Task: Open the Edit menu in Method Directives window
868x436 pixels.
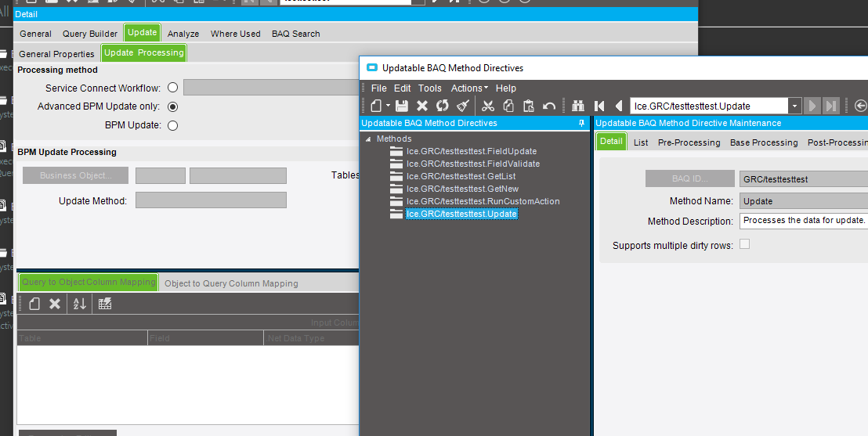Action: tap(403, 88)
